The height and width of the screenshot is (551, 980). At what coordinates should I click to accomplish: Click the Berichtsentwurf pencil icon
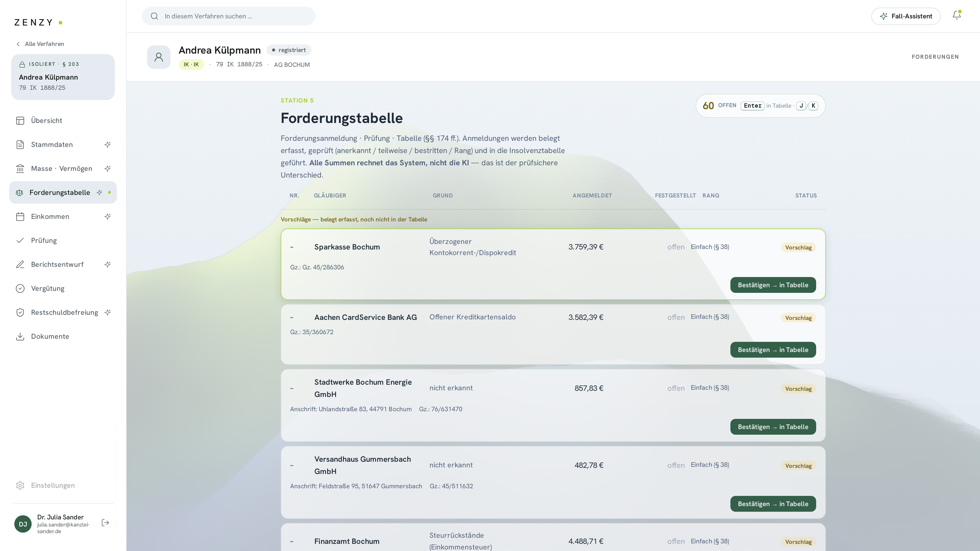tap(20, 264)
